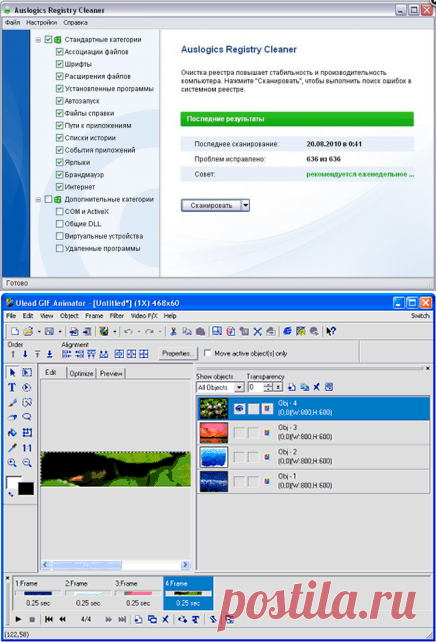The width and height of the screenshot is (436, 642).
Task: Click the Save disk icon in toolbar
Action: (x=50, y=331)
